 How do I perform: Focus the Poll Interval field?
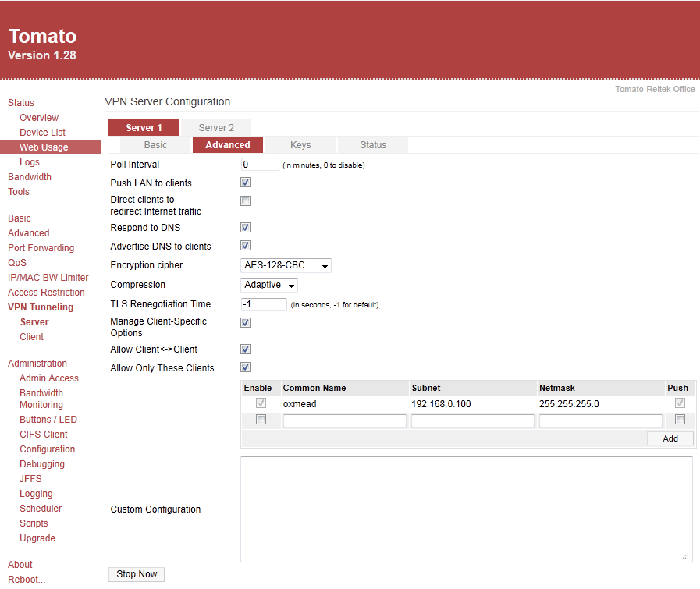coord(260,165)
